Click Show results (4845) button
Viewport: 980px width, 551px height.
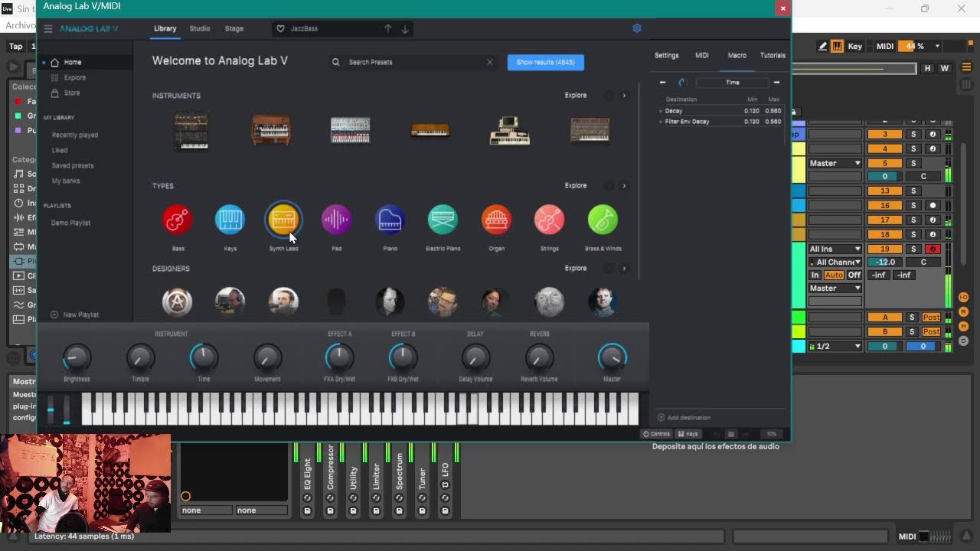point(546,62)
